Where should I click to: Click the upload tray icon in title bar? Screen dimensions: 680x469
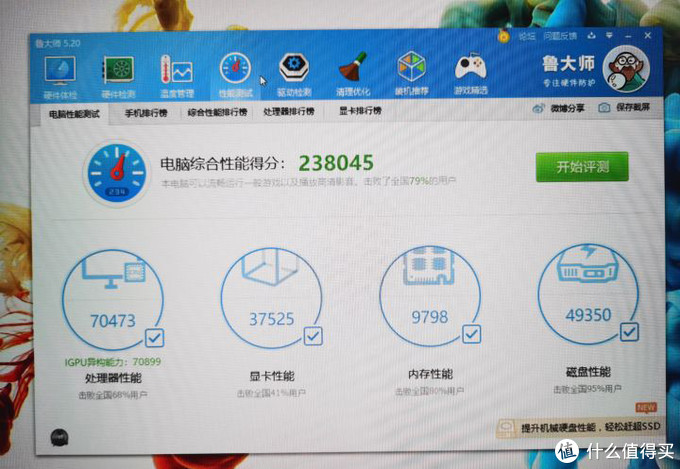point(591,36)
